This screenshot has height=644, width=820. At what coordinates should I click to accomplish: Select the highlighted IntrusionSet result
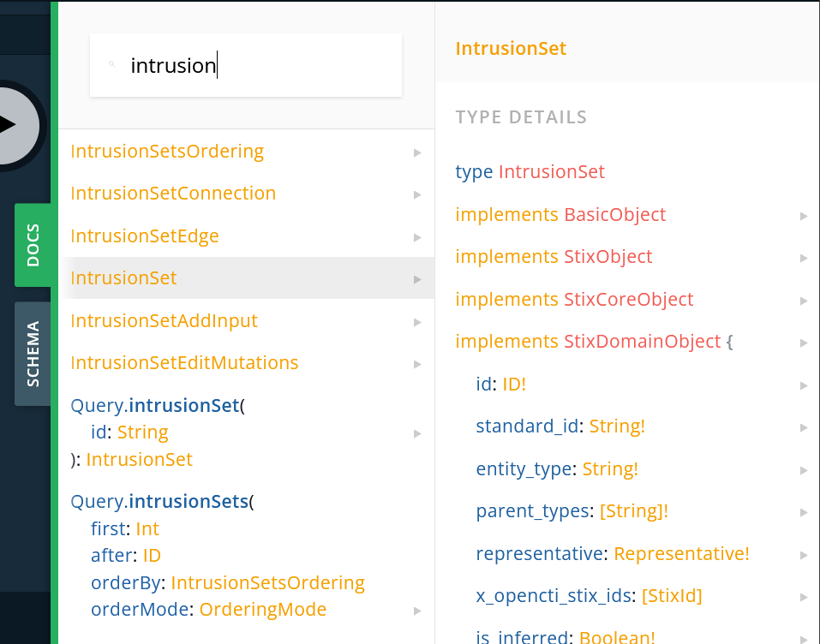point(246,278)
